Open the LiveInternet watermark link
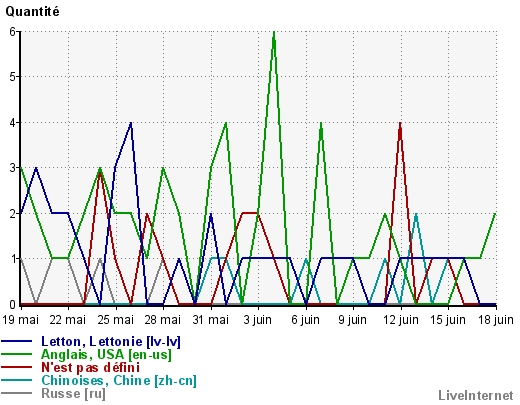520x405 pixels. pos(476,396)
